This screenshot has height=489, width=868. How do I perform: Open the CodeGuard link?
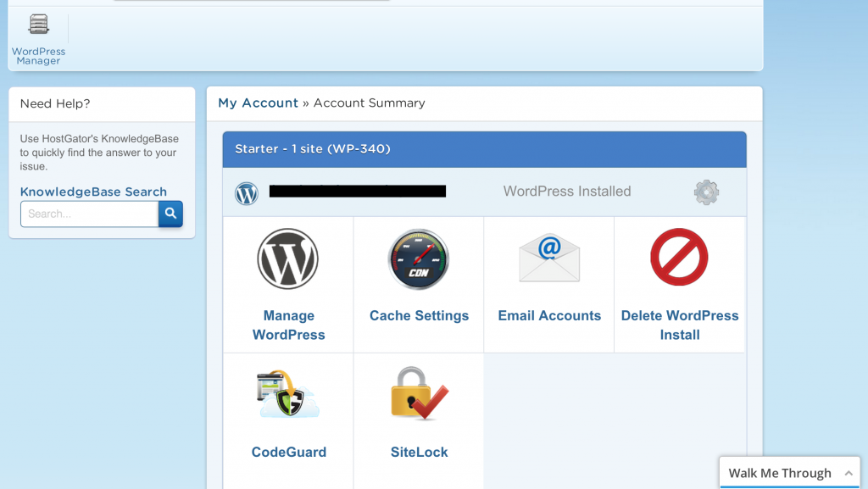289,452
